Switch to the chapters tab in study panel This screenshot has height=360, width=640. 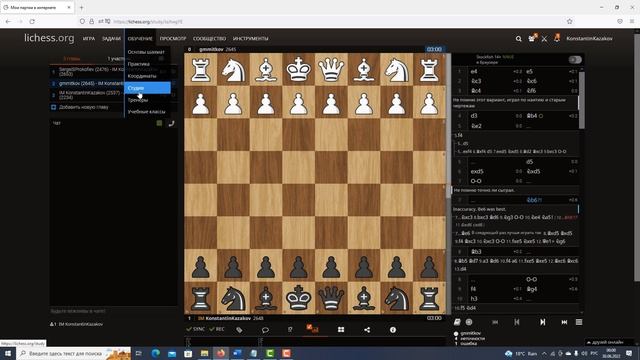tap(72, 59)
